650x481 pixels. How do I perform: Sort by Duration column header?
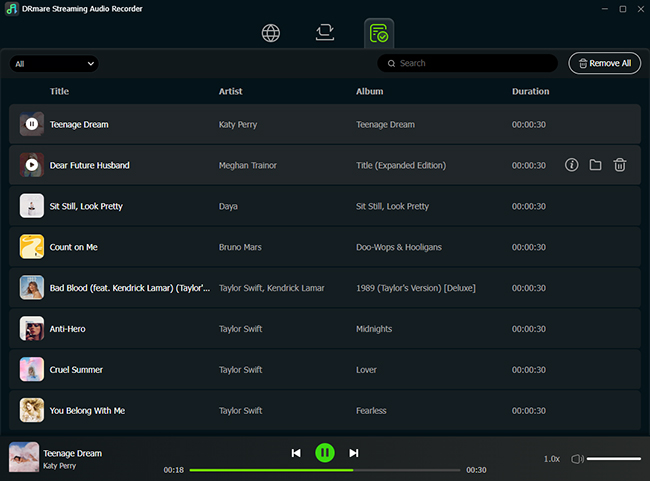[530, 91]
